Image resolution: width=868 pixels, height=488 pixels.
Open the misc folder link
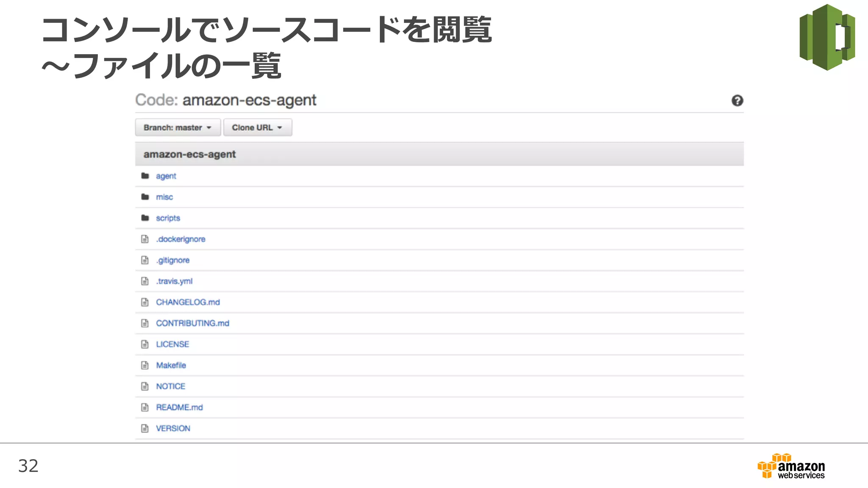pyautogui.click(x=164, y=197)
